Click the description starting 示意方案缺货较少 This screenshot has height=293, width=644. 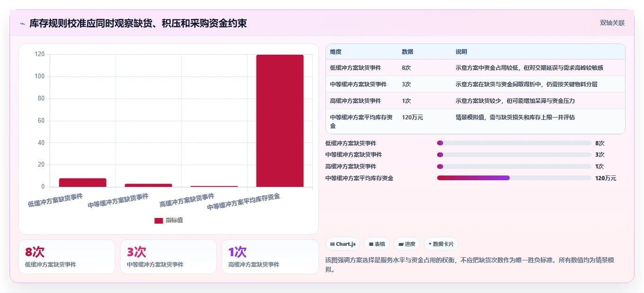[515, 100]
